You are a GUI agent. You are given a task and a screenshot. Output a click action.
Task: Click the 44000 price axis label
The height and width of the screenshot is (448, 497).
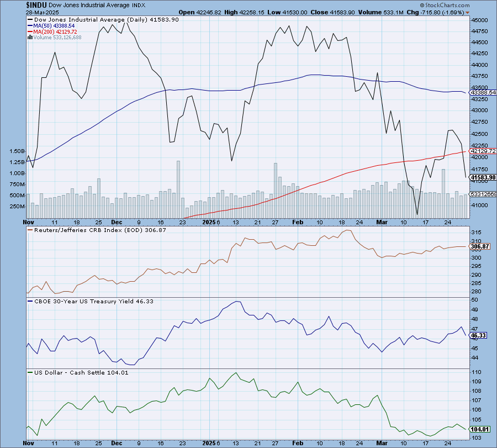[480, 65]
